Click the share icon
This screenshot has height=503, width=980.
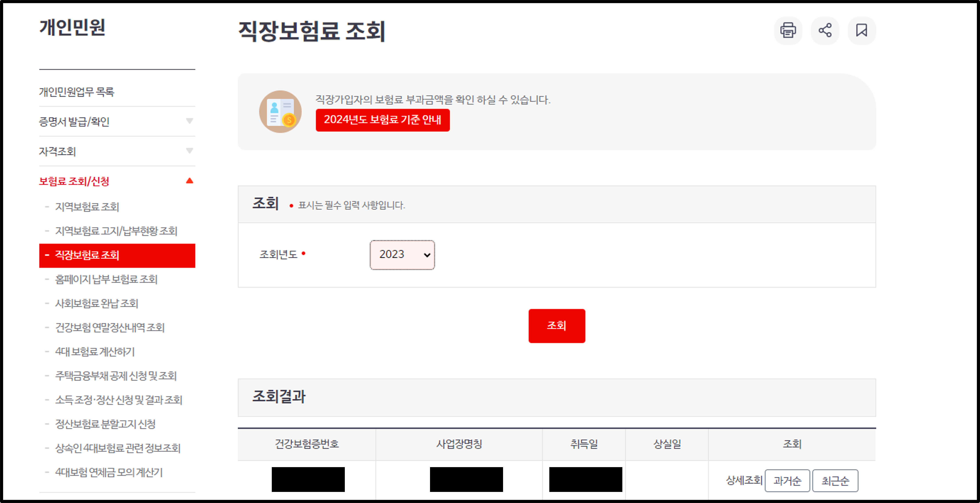click(824, 31)
